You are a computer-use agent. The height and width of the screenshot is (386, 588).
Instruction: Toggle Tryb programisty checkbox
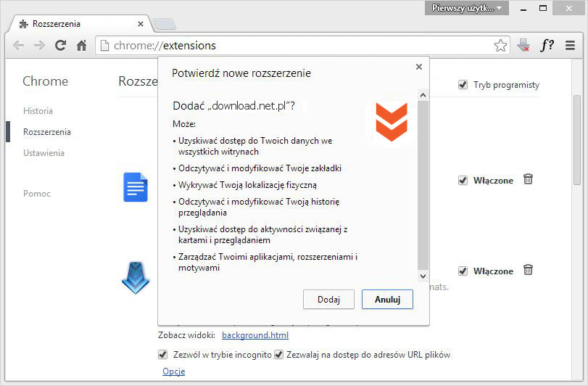tap(463, 85)
